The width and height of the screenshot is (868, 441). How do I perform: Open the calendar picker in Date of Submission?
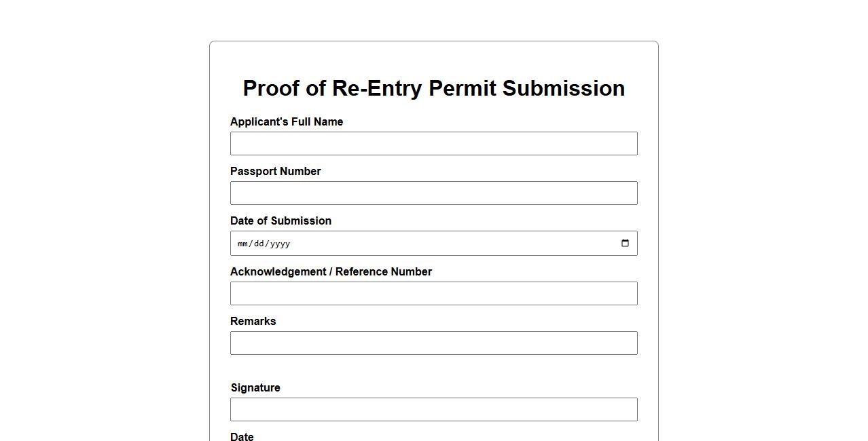point(625,244)
